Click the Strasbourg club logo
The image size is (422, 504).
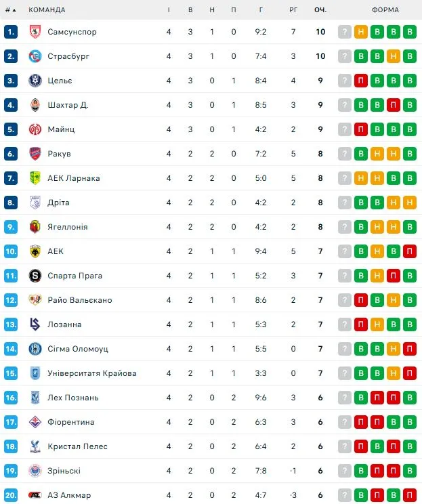(x=35, y=56)
